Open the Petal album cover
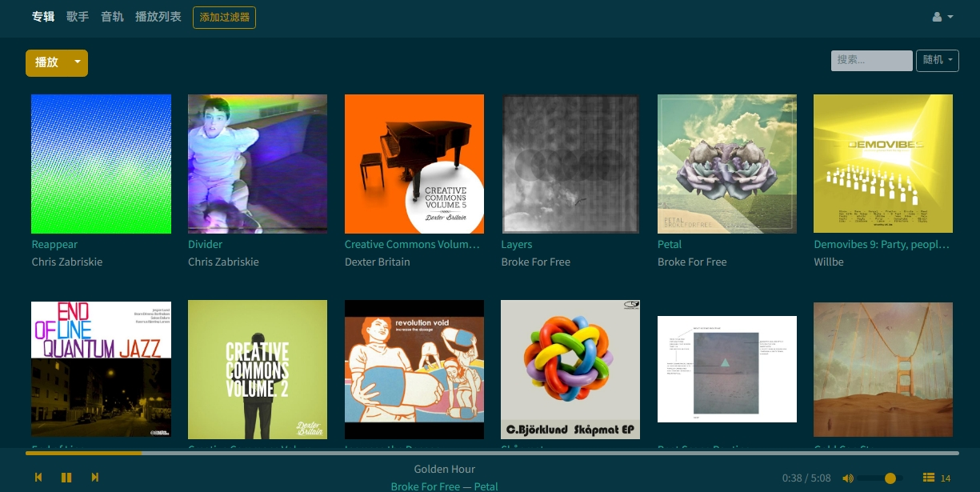The image size is (980, 492). (x=727, y=164)
